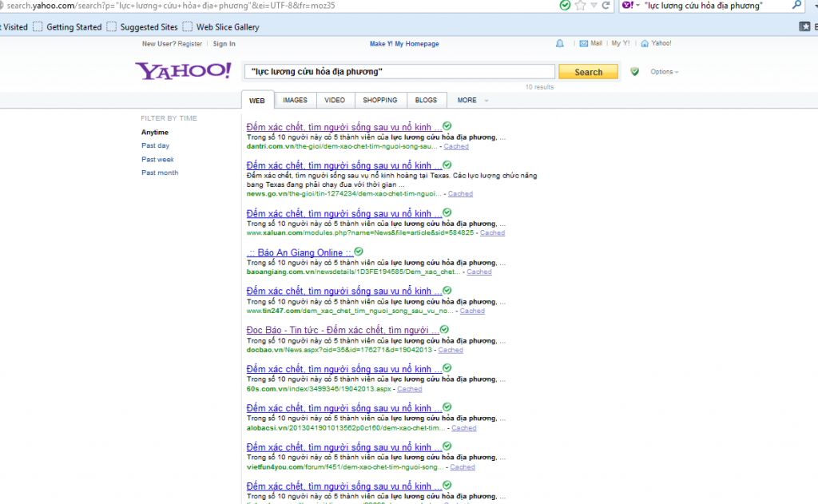Switch to the Shopping tab
Screen dimensions: 818x504
(x=379, y=100)
